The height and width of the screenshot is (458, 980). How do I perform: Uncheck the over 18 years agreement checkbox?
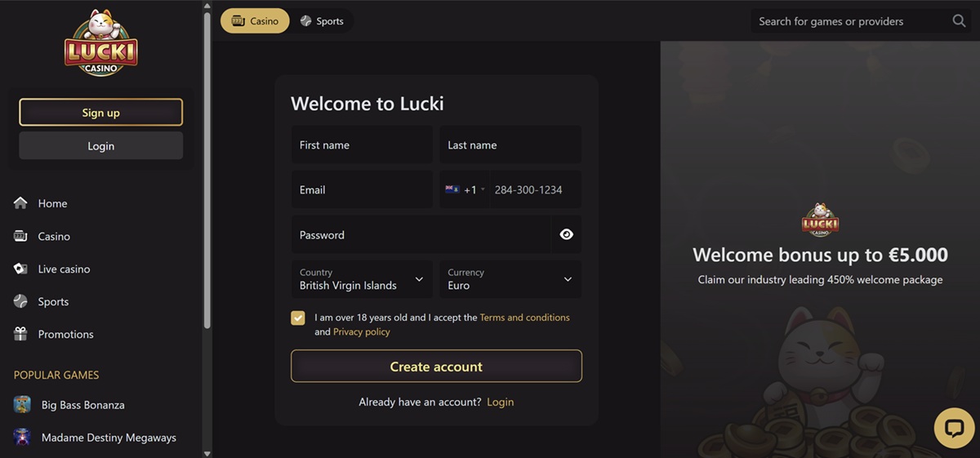(x=298, y=318)
